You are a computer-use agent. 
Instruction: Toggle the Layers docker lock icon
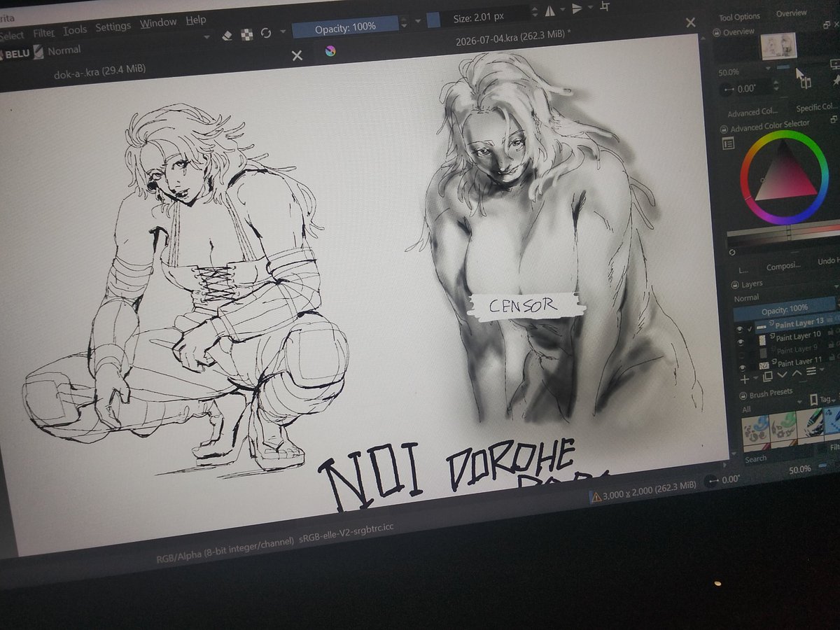click(x=734, y=285)
